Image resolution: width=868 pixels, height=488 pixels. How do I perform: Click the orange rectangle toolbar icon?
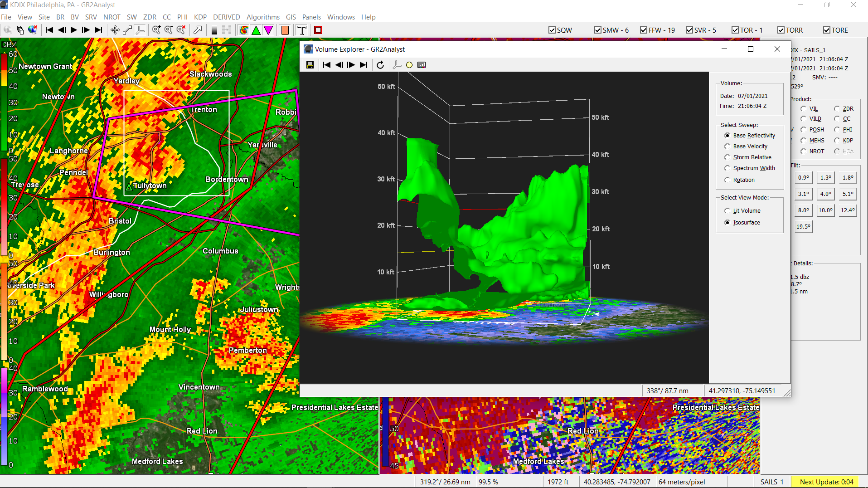coord(285,30)
